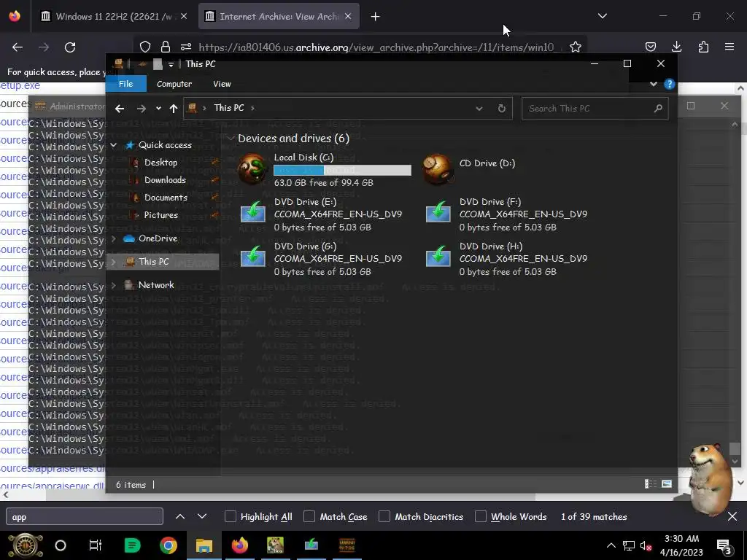Image resolution: width=747 pixels, height=560 pixels.
Task: Go forward in File Explorer
Action: (x=141, y=109)
